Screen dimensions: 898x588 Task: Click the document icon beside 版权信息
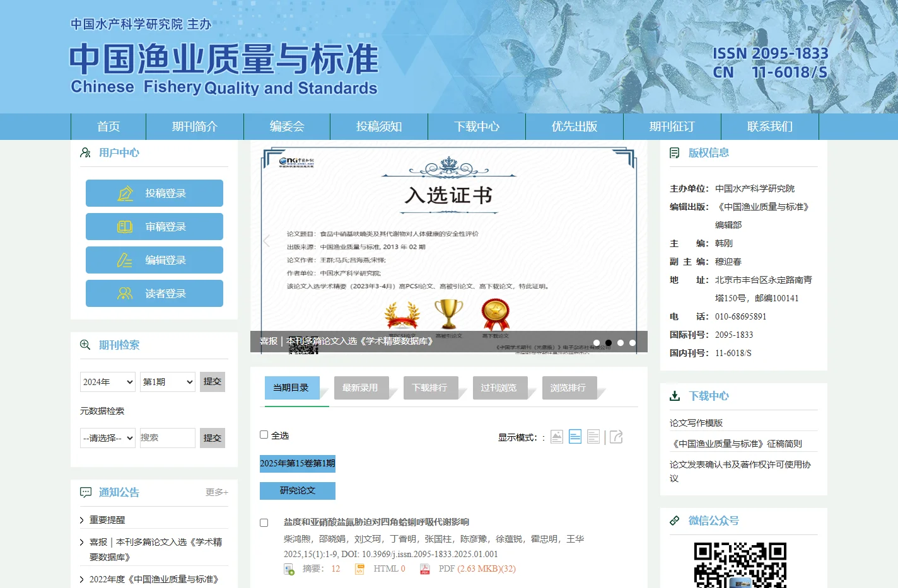pyautogui.click(x=674, y=153)
